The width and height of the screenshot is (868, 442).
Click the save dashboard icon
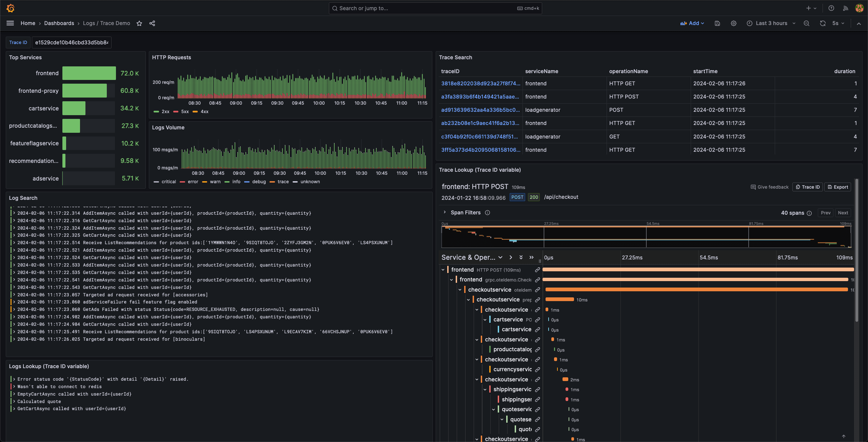[717, 23]
